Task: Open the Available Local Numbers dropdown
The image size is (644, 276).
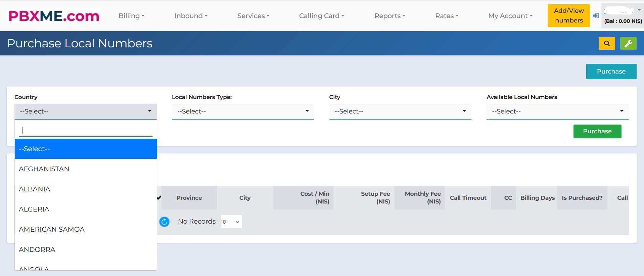Action: point(557,111)
